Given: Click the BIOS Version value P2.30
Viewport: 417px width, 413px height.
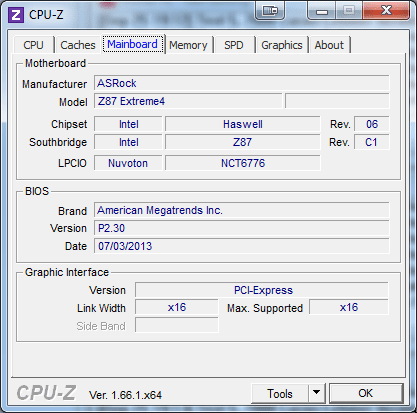Looking at the screenshot, I should coord(241,228).
